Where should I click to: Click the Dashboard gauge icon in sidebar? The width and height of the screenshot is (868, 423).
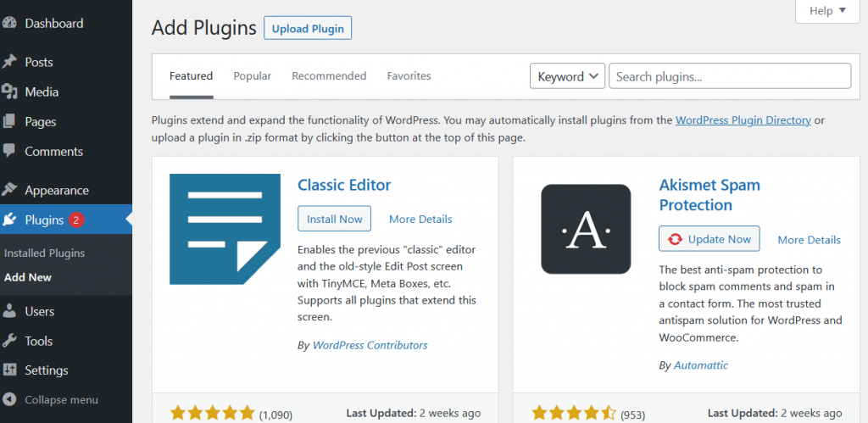pyautogui.click(x=9, y=24)
